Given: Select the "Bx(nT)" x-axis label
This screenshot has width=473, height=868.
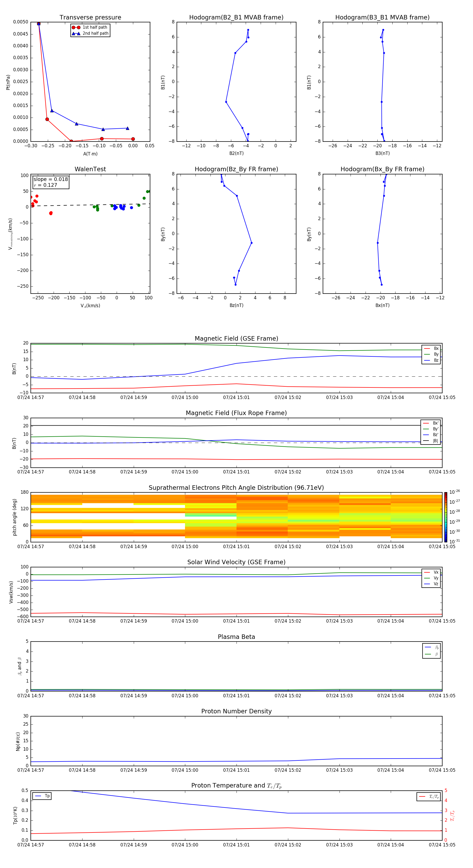Looking at the screenshot, I should (382, 305).
